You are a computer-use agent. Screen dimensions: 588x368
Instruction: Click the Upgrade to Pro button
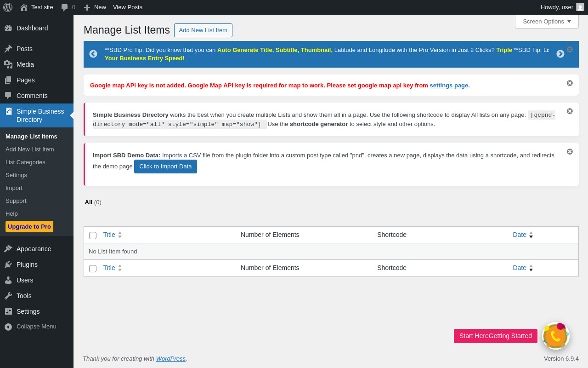tap(29, 226)
